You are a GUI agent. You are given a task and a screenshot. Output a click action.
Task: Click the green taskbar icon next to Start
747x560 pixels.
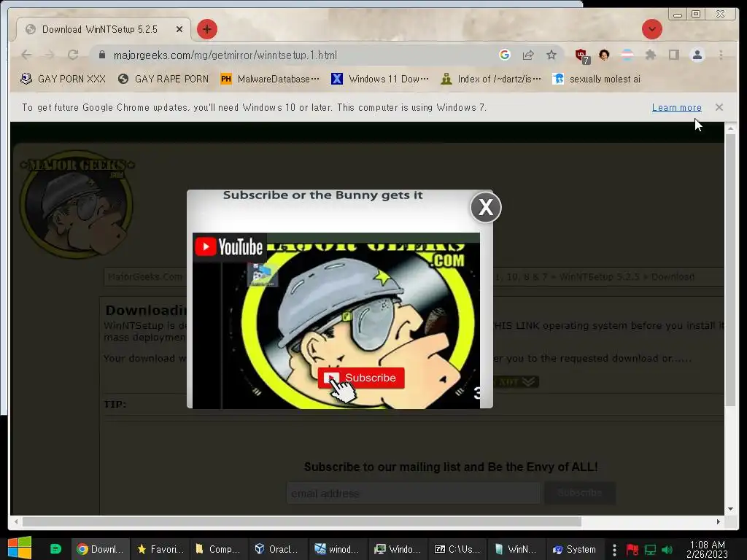coord(55,549)
